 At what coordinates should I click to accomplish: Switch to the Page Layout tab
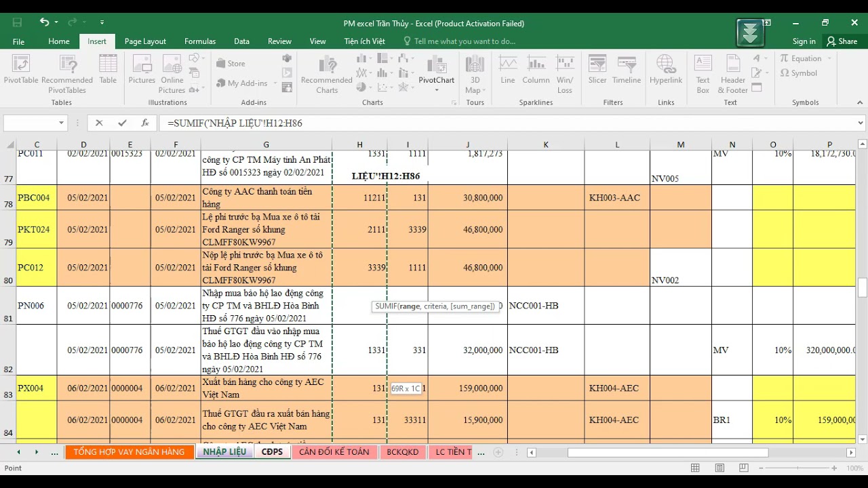[145, 41]
